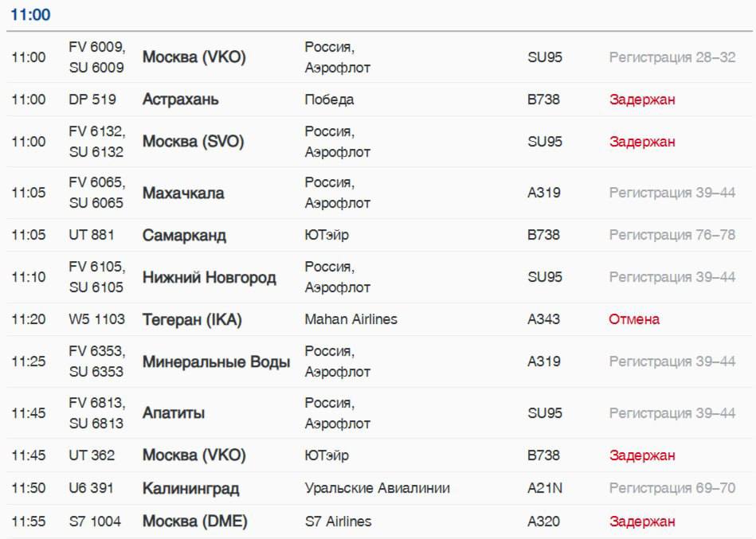Select the Нижний Новгород destination

pos(210,277)
